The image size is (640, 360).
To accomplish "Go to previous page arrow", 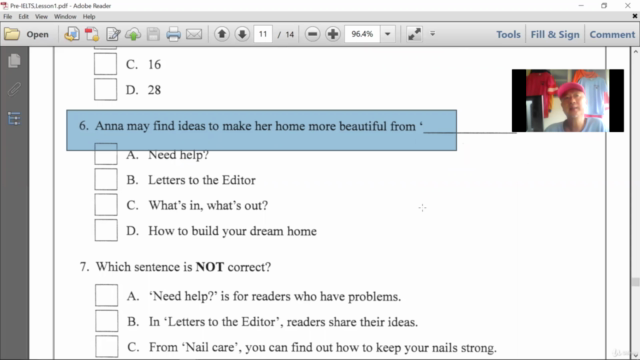I will [x=222, y=34].
